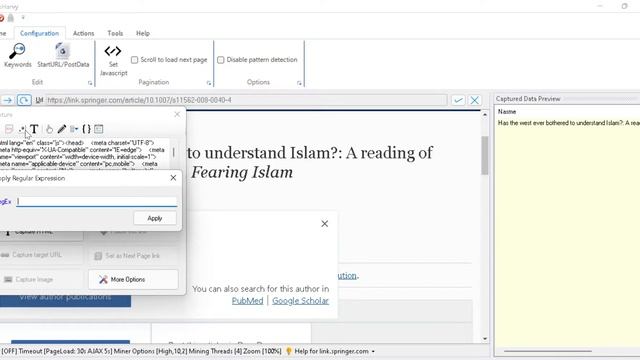Go forward with the browser arrow

pyautogui.click(x=7, y=100)
